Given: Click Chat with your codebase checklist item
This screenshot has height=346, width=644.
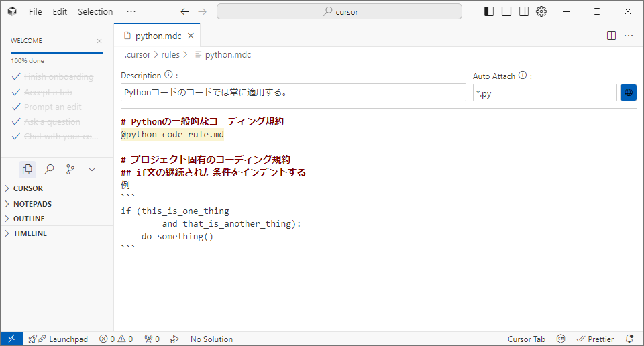Looking at the screenshot, I should point(61,136).
